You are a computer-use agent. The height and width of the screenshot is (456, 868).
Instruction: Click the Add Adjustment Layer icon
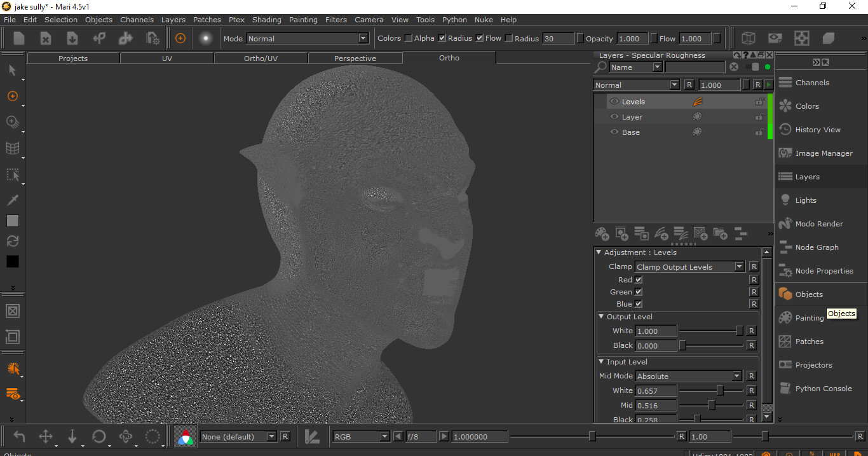(x=661, y=234)
